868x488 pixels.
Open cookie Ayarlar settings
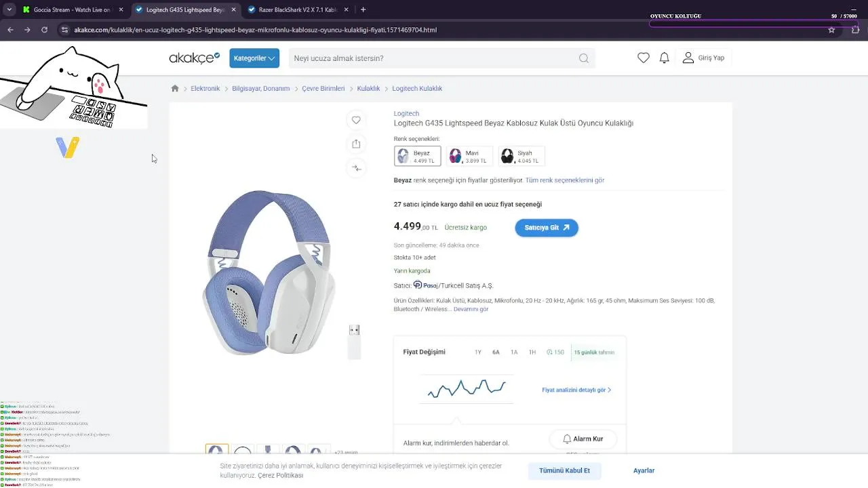(x=644, y=470)
